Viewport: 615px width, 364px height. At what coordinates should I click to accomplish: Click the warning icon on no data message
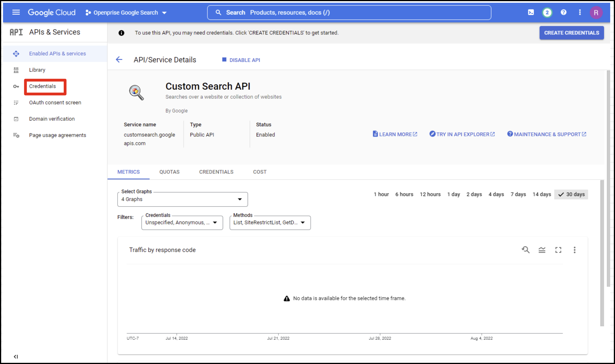pyautogui.click(x=287, y=298)
